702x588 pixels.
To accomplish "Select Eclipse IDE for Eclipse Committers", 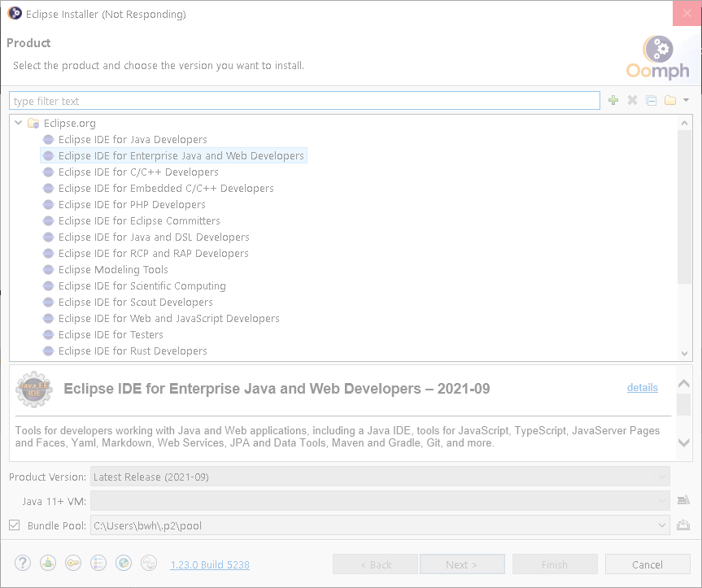I will 139,221.
